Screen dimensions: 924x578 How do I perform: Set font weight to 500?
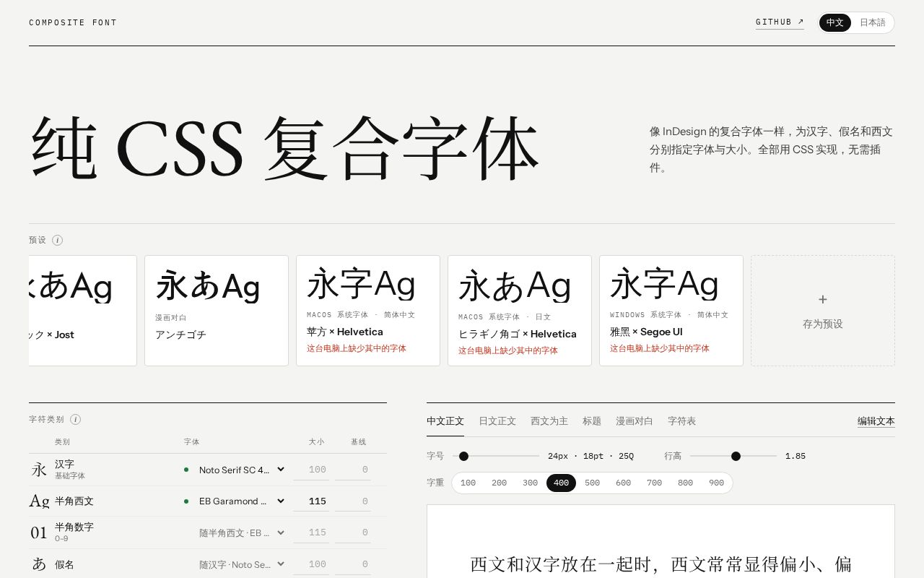tap(592, 483)
